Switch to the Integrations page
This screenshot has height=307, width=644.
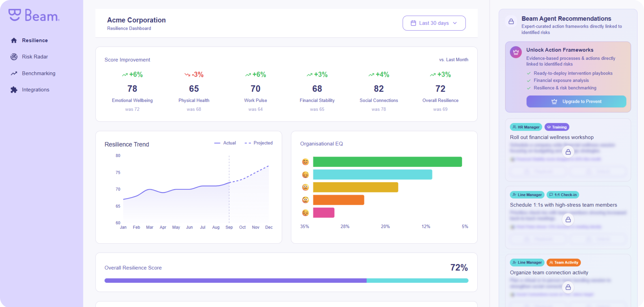36,90
